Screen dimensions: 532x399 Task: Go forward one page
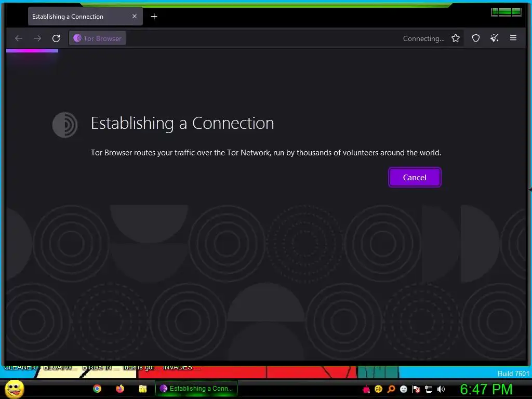37,38
